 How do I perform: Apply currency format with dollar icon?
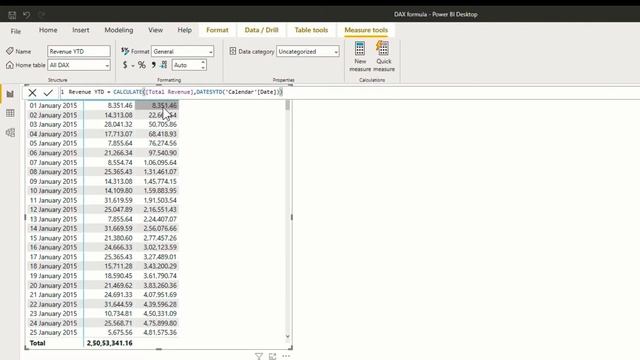pos(125,65)
